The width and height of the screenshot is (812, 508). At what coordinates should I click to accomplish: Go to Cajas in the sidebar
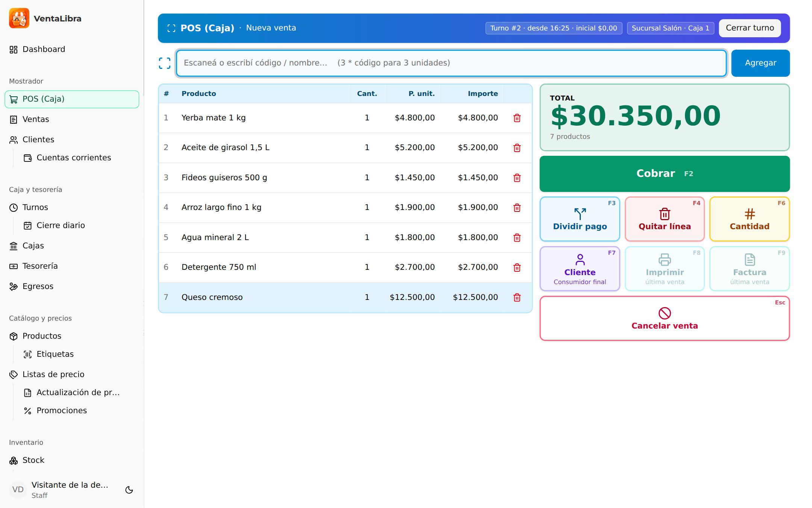point(72,246)
